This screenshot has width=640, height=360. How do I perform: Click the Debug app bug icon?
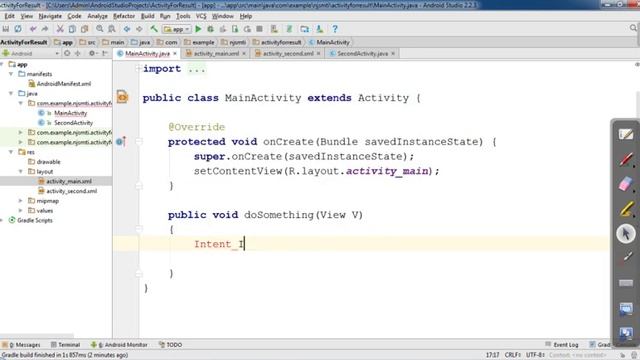[x=211, y=29]
